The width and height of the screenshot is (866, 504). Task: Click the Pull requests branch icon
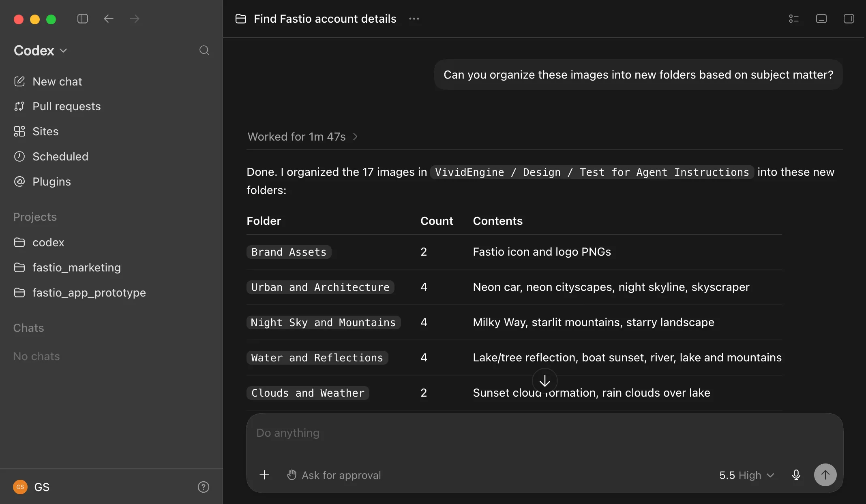pyautogui.click(x=19, y=106)
